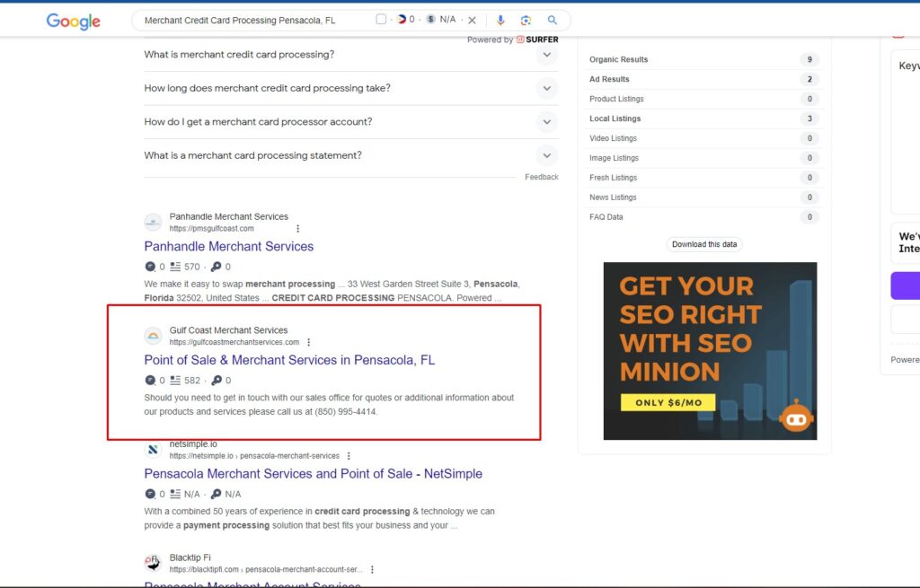Open more options for netsimple.io result
This screenshot has height=588, width=920.
tap(349, 456)
